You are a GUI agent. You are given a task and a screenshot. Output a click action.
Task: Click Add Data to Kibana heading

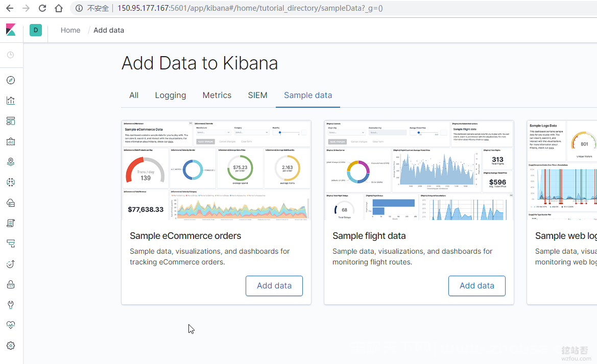pyautogui.click(x=200, y=63)
